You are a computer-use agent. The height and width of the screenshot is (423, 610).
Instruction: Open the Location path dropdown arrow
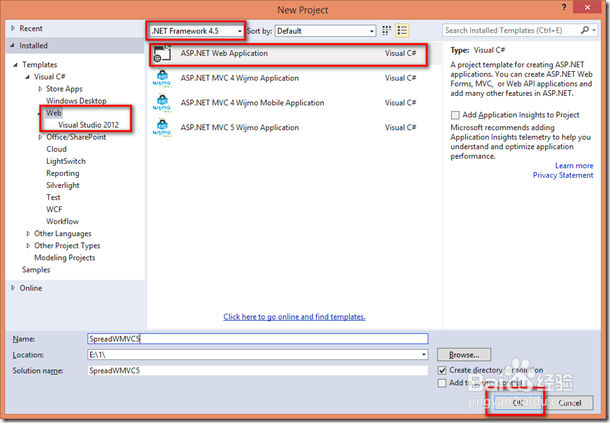(x=423, y=355)
